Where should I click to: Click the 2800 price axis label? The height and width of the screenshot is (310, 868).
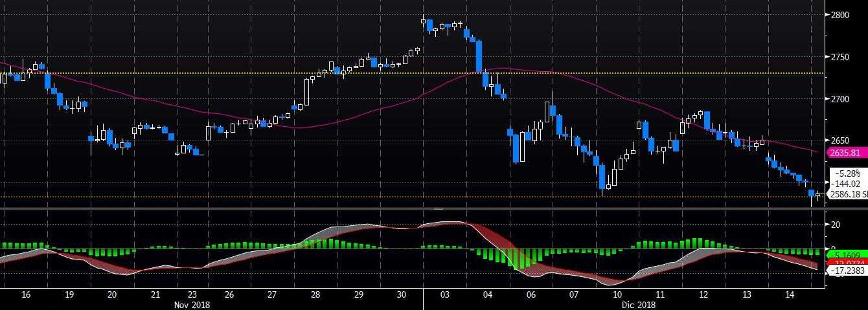click(x=840, y=15)
